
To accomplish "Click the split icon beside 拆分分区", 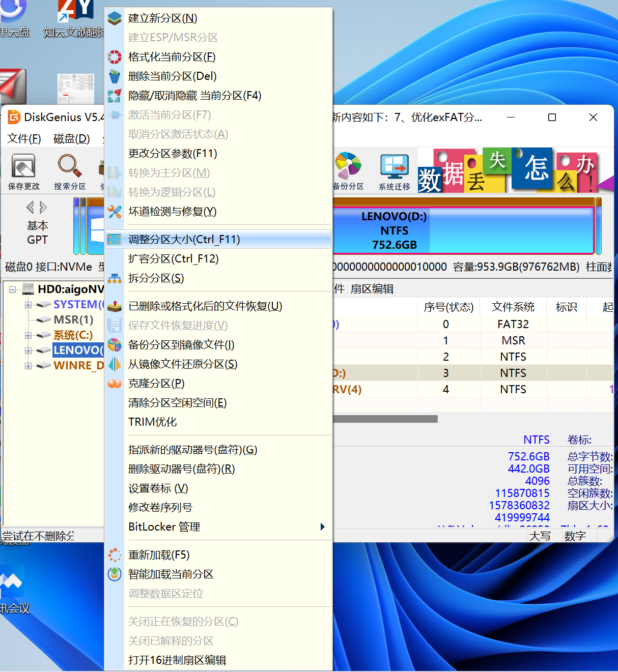I will click(x=115, y=278).
